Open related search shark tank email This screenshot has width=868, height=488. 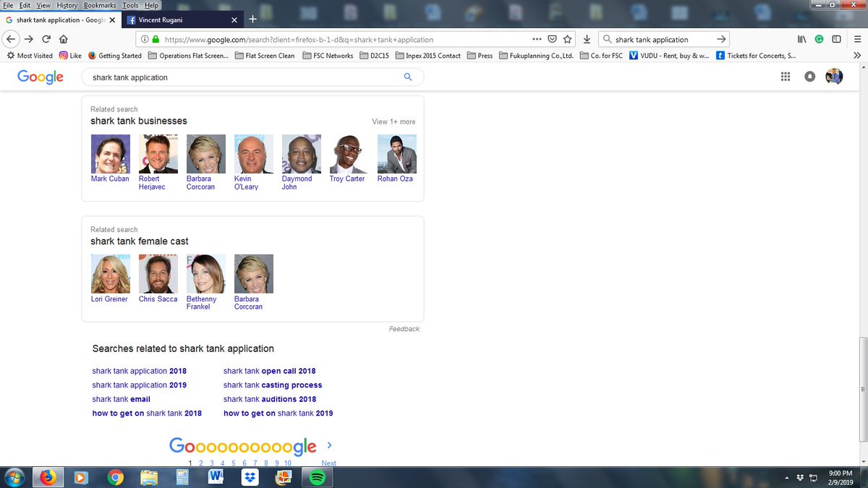122,399
